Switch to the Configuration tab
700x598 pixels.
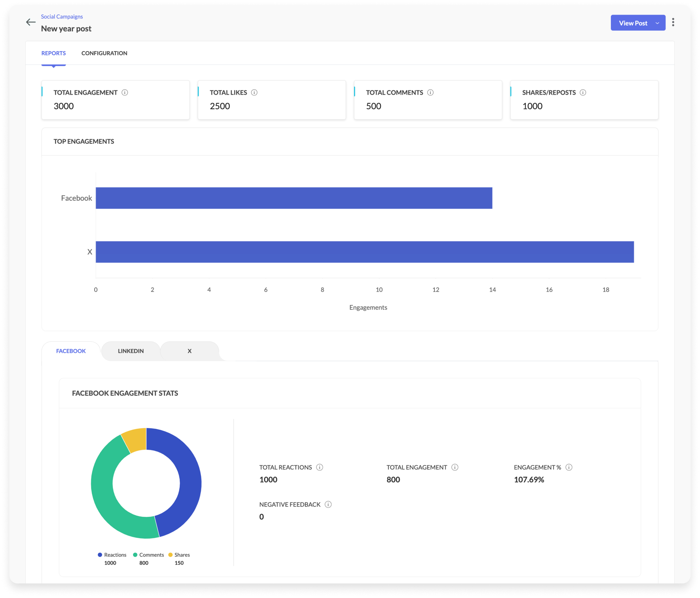pos(104,53)
